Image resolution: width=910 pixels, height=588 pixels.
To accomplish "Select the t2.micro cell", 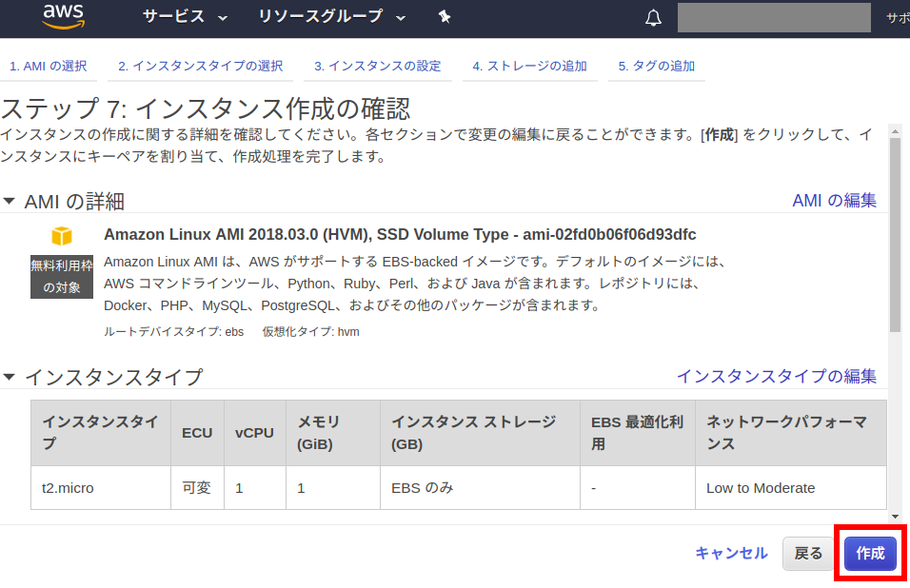I will point(100,488).
